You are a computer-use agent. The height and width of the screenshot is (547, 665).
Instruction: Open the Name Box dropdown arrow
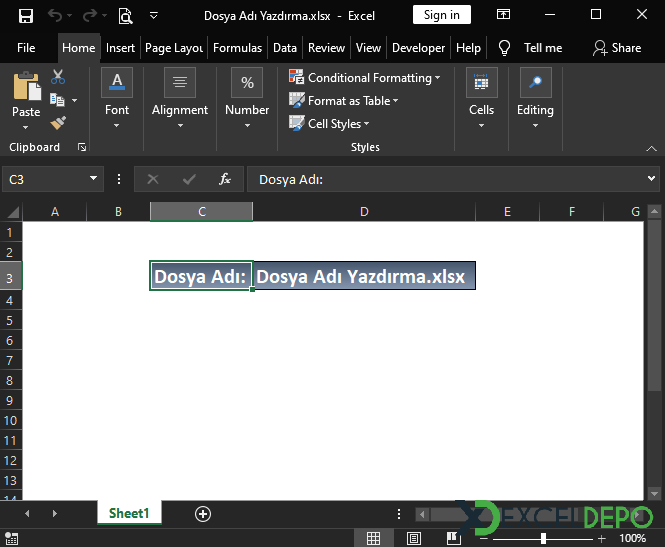(94, 179)
